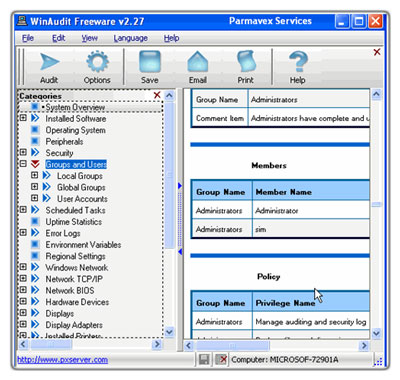Click the floppy disk icon in the status bar
Screen dimensions: 400x380
click(204, 359)
